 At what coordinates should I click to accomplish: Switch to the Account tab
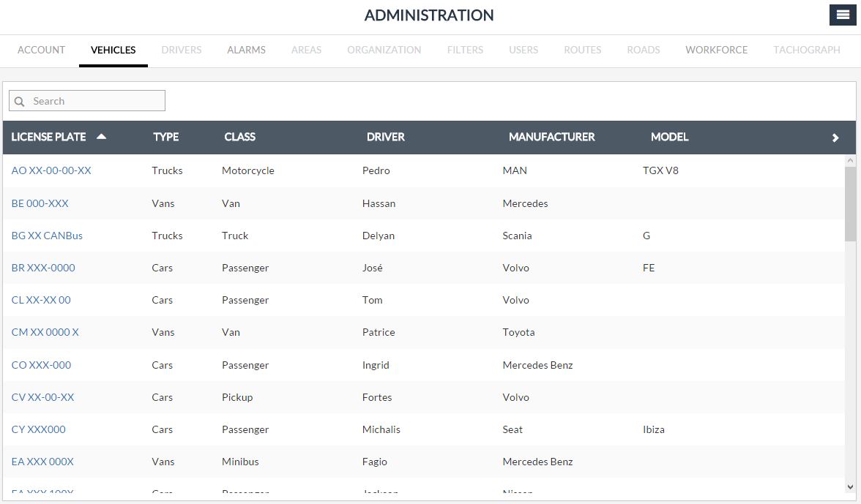tap(41, 50)
